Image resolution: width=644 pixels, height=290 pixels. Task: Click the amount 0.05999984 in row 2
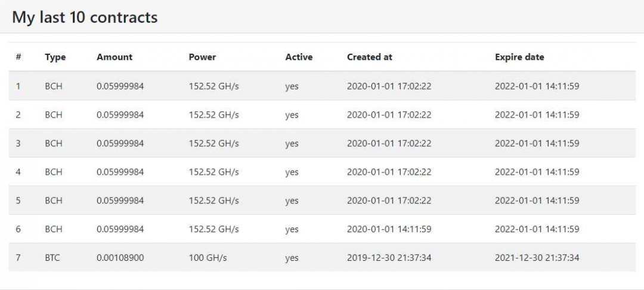pos(120,115)
